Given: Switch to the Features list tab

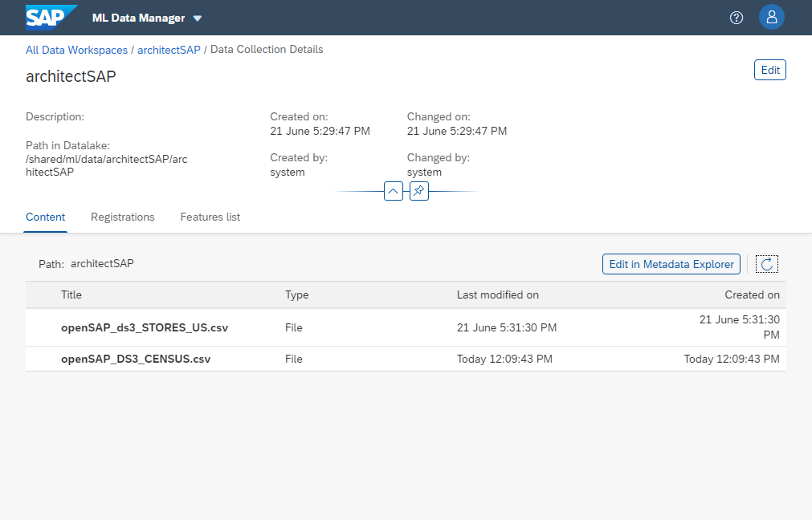Looking at the screenshot, I should 210,217.
